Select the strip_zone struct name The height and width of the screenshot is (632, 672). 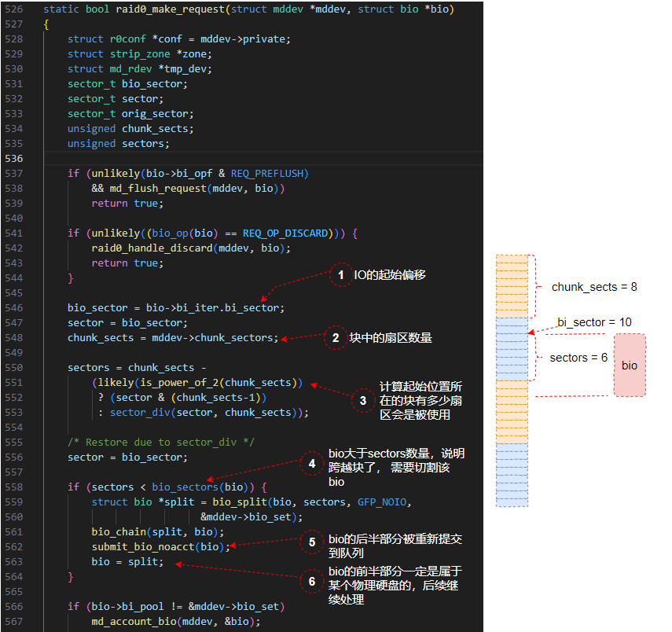click(x=140, y=54)
